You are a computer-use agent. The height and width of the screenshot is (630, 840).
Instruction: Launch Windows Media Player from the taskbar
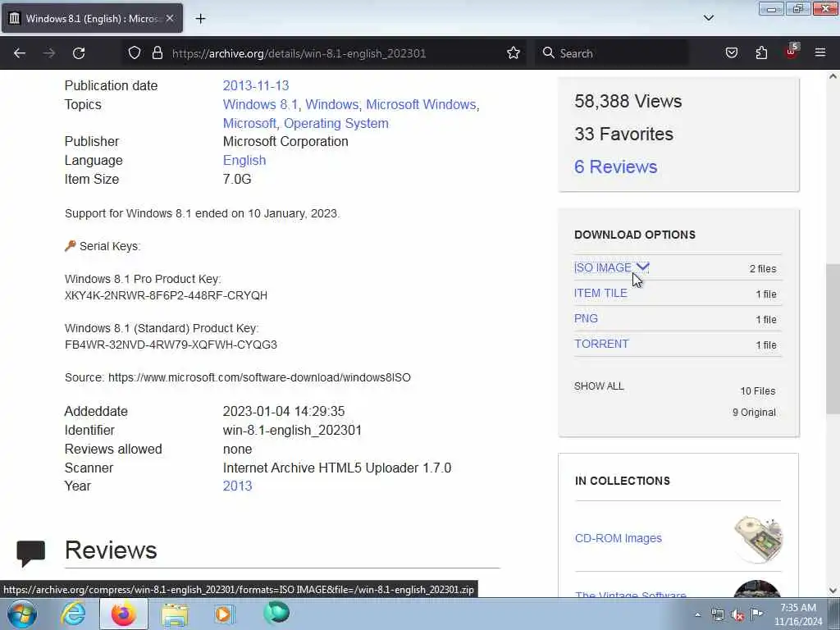point(225,614)
